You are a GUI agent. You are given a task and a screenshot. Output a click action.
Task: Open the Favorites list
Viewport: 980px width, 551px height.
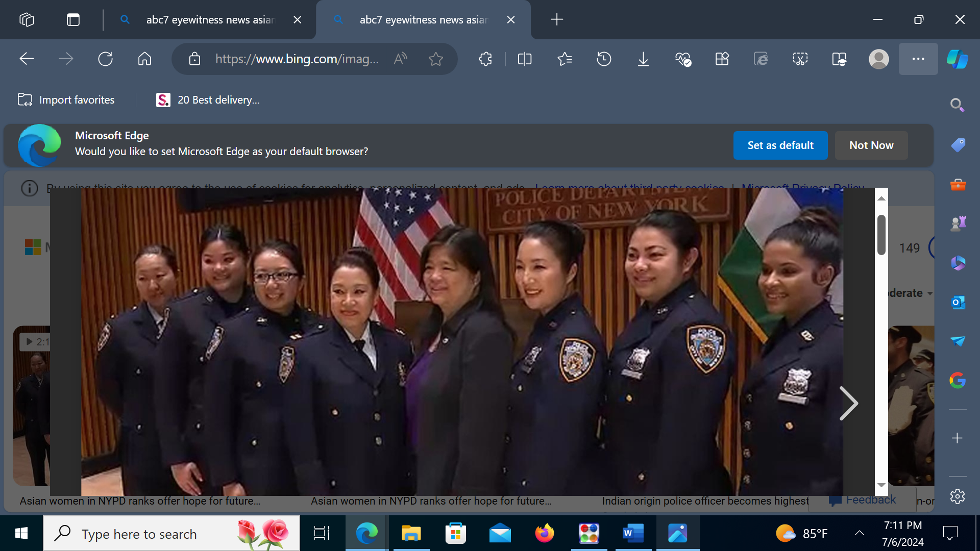pyautogui.click(x=565, y=59)
